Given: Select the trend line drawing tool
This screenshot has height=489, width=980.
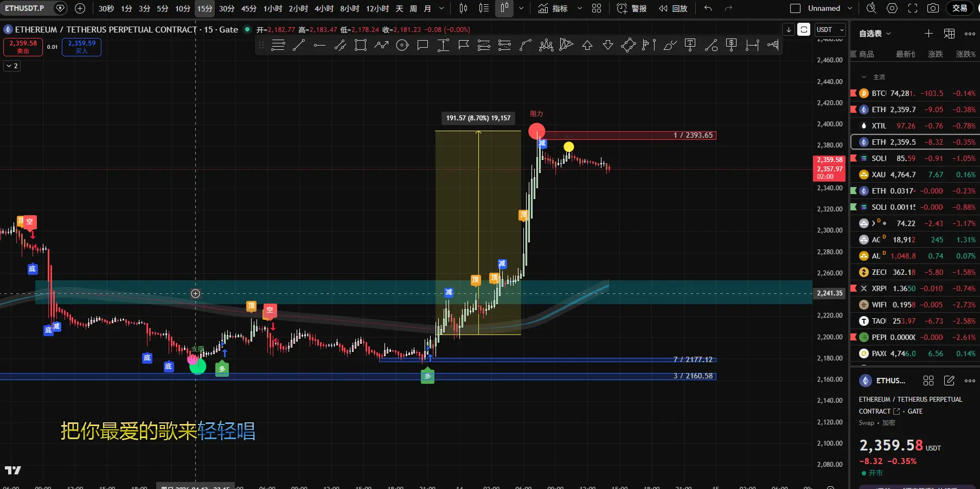Looking at the screenshot, I should click(299, 46).
